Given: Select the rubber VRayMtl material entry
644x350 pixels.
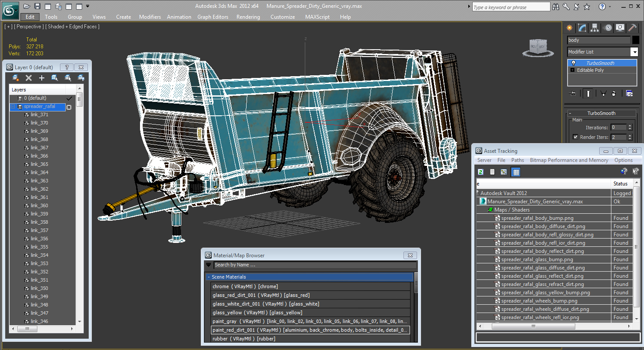Looking at the screenshot, I should click(310, 339).
